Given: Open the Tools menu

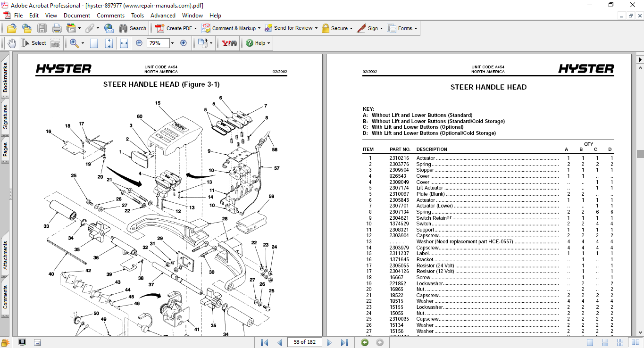Looking at the screenshot, I should [x=138, y=16].
